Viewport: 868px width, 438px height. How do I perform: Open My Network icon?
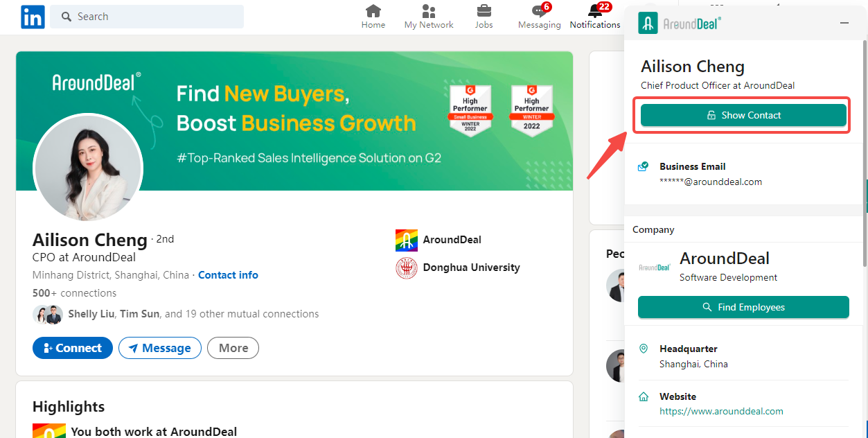429,12
